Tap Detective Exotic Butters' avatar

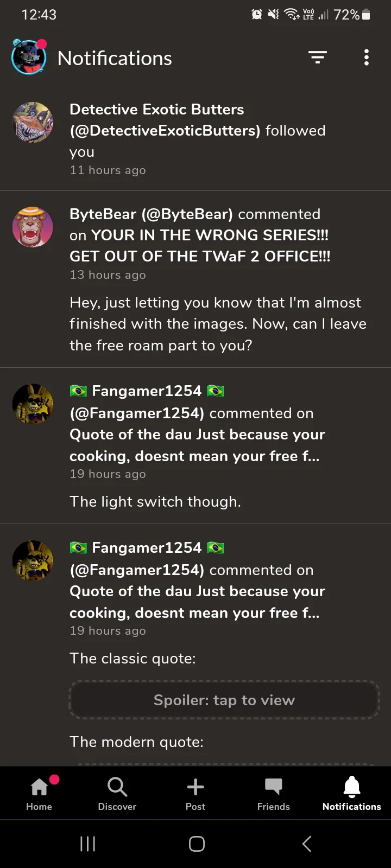[33, 123]
